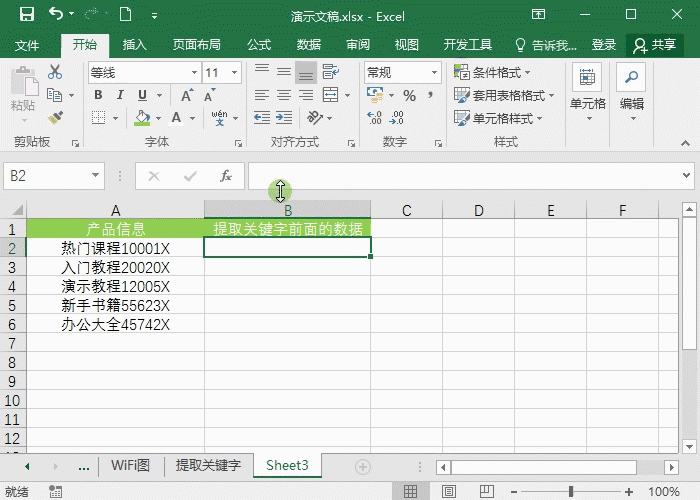This screenshot has width=700, height=500.
Task: Switch to the 页面布局 tab
Action: point(197,45)
